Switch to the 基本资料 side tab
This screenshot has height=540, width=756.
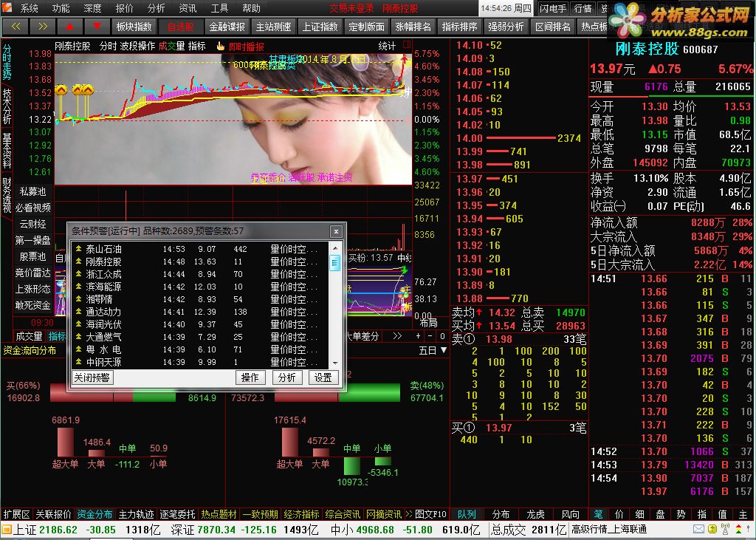pyautogui.click(x=7, y=151)
